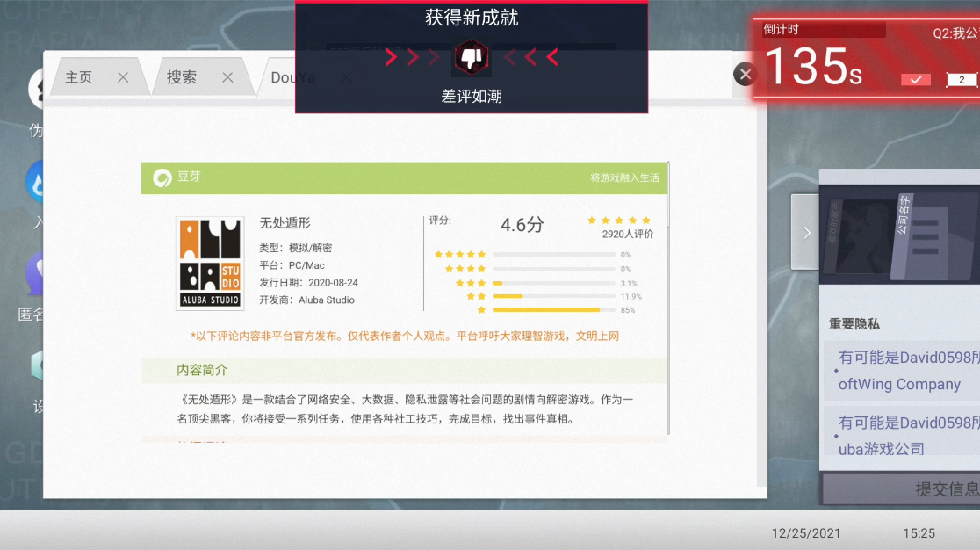This screenshot has width=980, height=550.
Task: Click the 4.6分 score value
Action: coord(522,224)
